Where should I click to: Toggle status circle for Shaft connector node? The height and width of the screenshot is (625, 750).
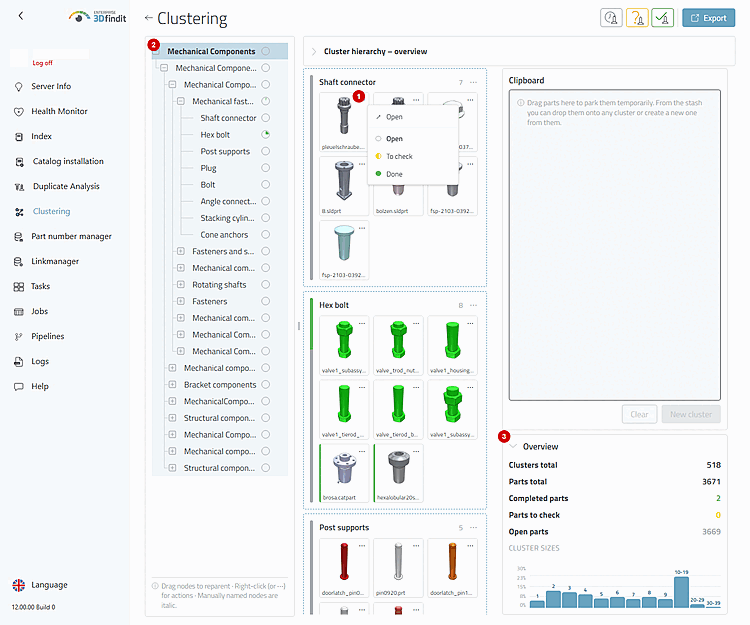click(x=265, y=118)
